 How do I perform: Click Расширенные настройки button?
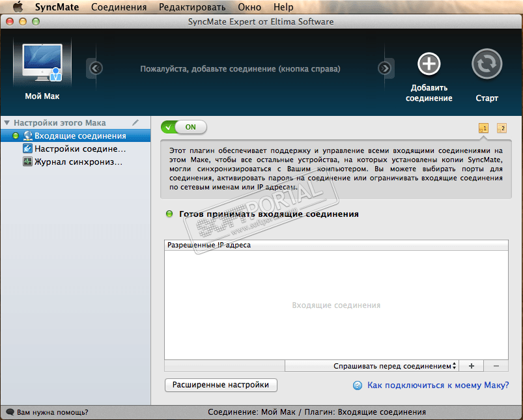pyautogui.click(x=221, y=385)
